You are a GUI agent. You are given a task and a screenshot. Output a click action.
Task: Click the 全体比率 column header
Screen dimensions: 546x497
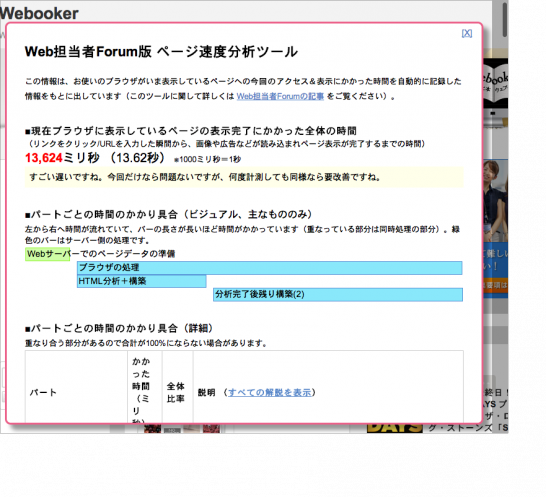click(x=178, y=387)
